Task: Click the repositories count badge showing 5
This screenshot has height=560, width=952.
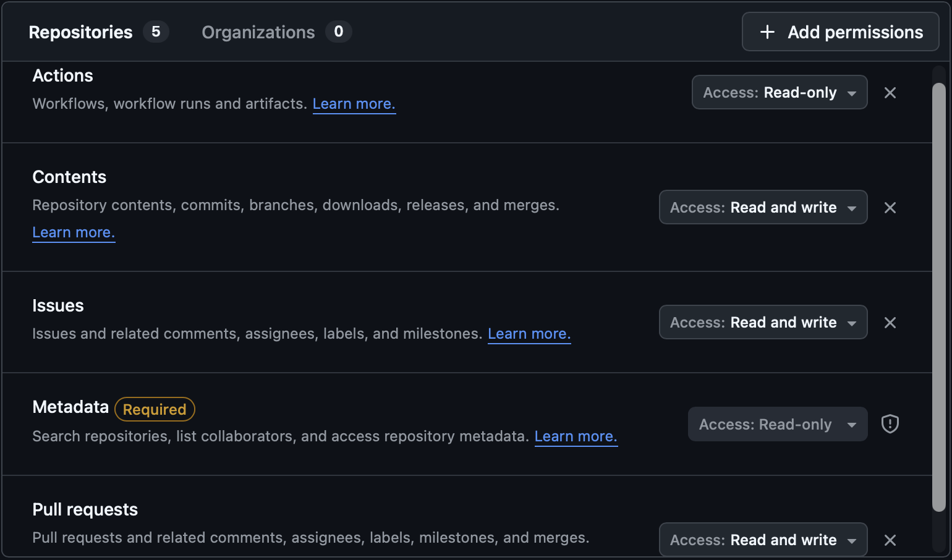Action: click(157, 32)
